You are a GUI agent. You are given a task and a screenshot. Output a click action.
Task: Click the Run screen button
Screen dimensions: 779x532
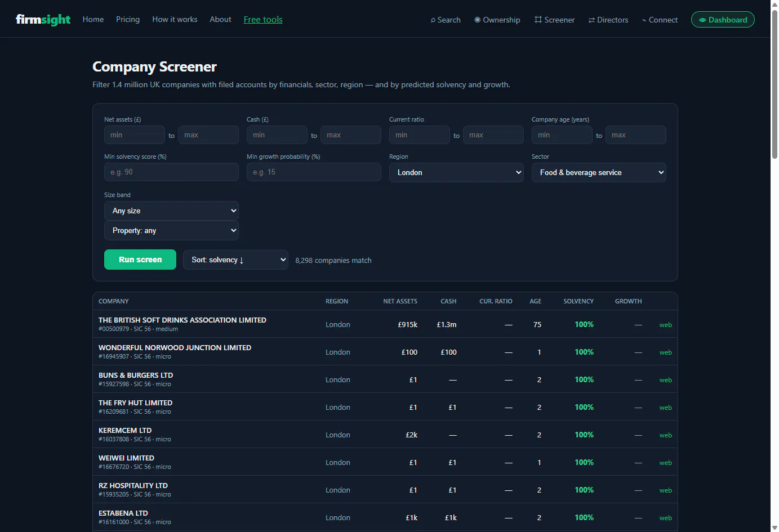point(140,260)
